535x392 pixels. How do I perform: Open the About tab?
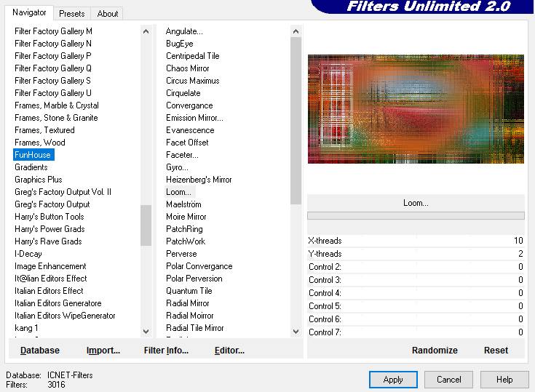[x=108, y=13]
